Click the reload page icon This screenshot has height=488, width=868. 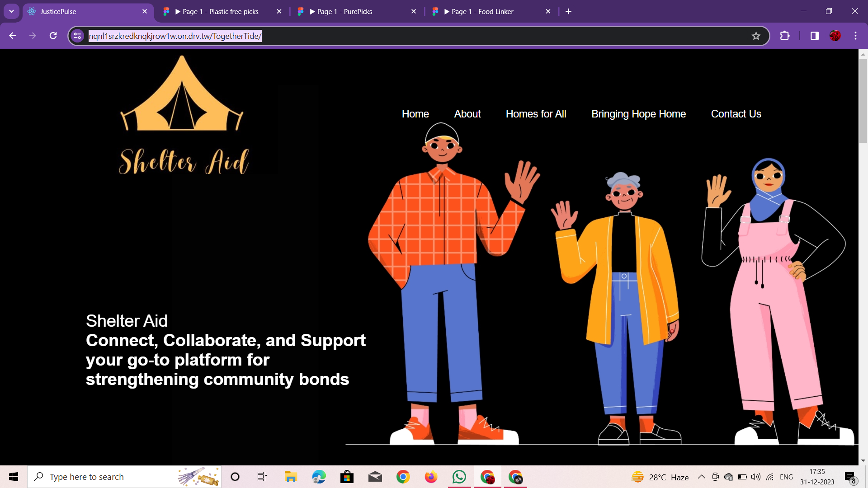coord(53,36)
